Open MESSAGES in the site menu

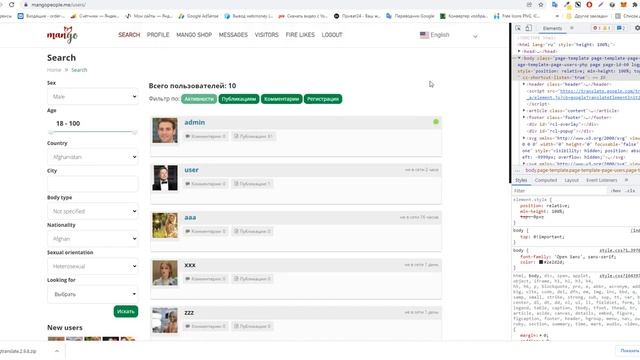[x=233, y=35]
